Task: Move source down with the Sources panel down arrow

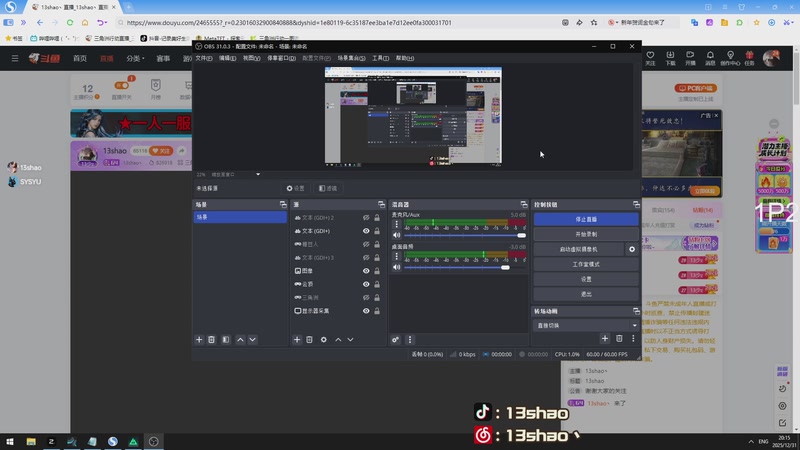Action: tap(351, 340)
